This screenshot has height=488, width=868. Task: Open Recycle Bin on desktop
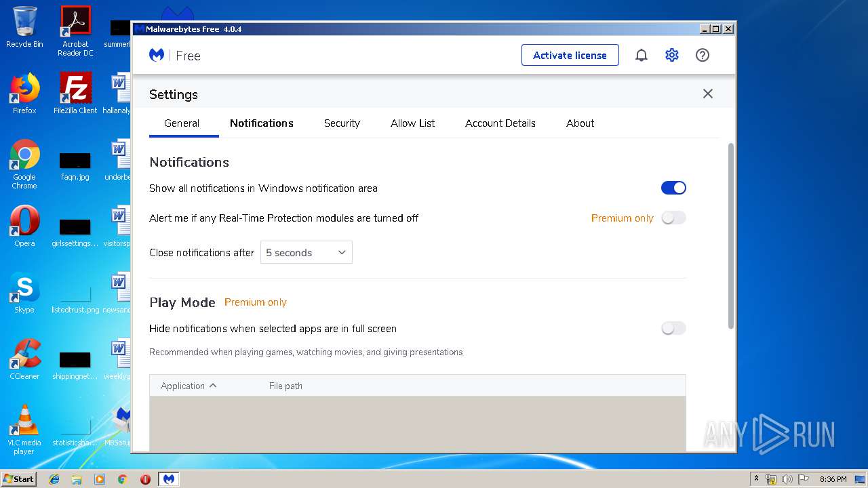coord(24,27)
